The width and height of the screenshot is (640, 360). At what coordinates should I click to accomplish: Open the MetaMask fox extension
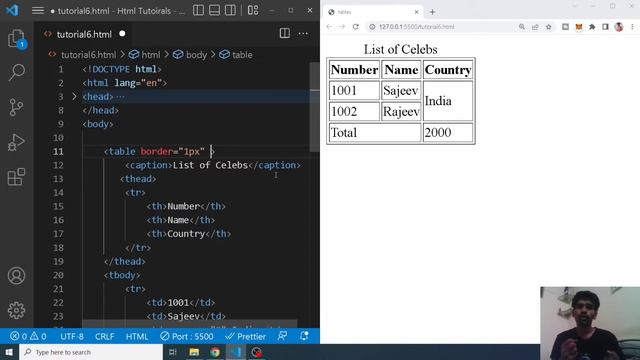coord(578,27)
